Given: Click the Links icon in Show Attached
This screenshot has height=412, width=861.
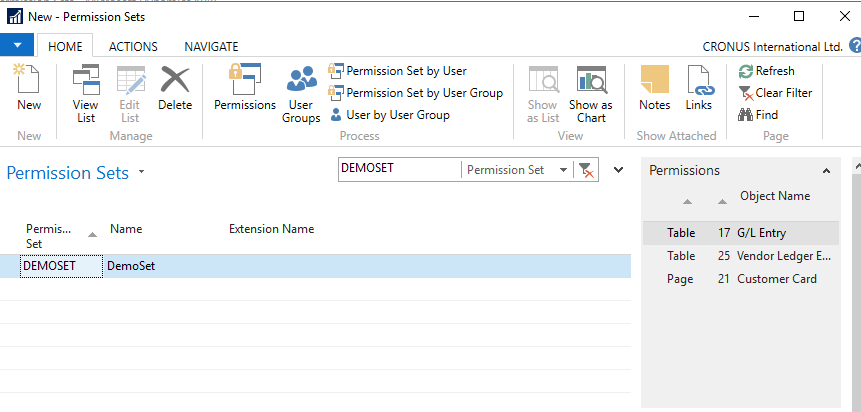Looking at the screenshot, I should pos(699,88).
